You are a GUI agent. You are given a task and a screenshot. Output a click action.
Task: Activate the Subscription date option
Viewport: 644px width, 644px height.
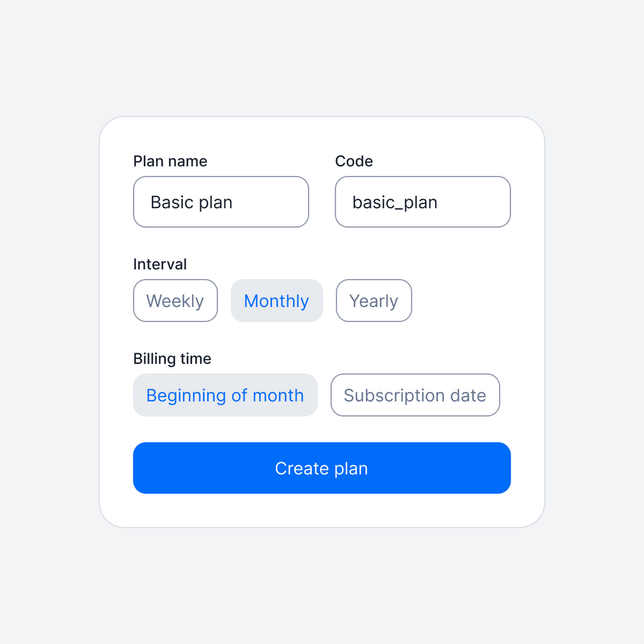[x=415, y=395]
